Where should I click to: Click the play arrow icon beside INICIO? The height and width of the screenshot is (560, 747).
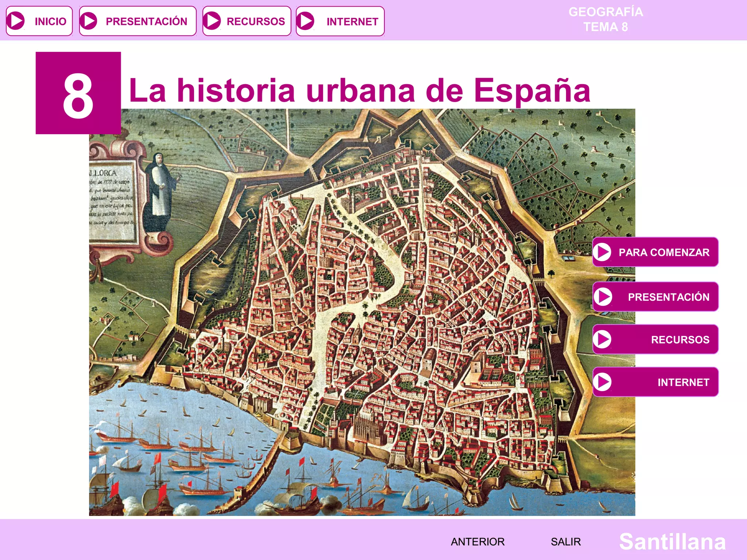[16, 21]
